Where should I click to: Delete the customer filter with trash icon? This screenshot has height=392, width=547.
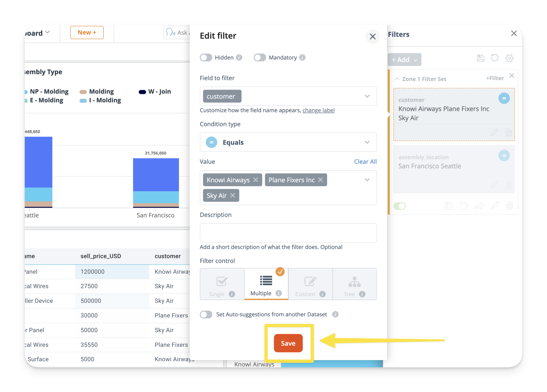click(508, 132)
